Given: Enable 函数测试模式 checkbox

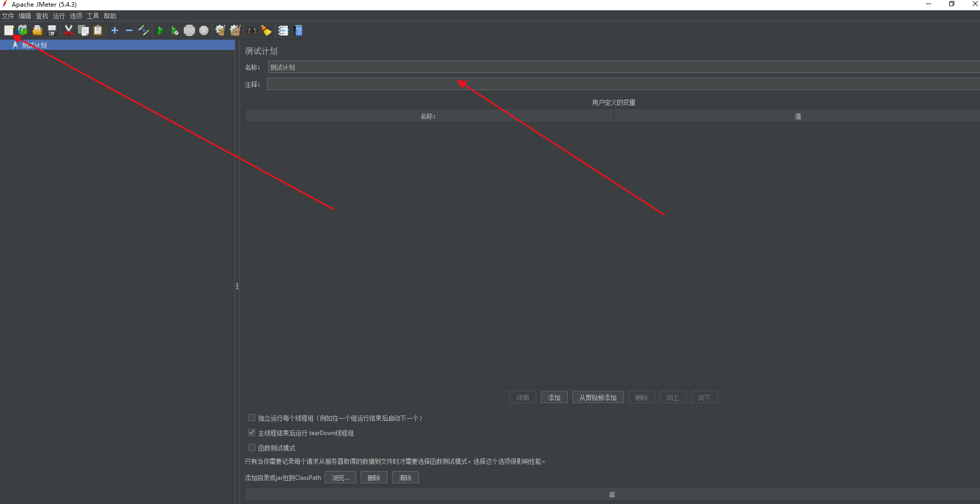Looking at the screenshot, I should (252, 448).
